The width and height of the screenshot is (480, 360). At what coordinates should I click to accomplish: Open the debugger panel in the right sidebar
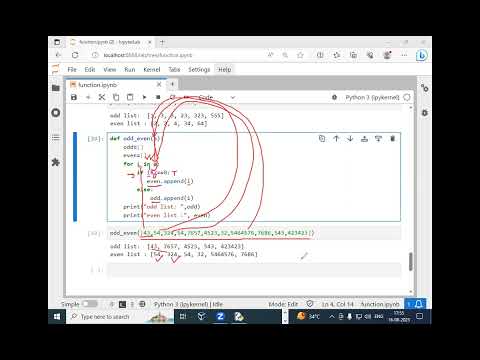(x=425, y=113)
